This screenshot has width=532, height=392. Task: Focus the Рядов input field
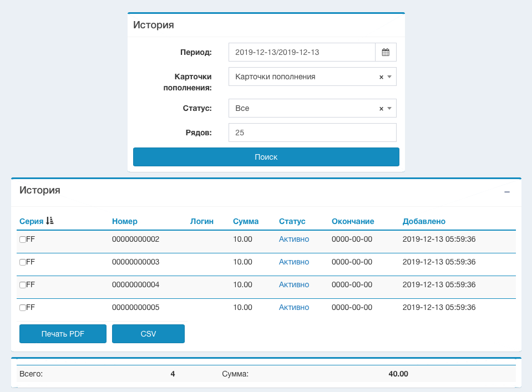point(312,133)
